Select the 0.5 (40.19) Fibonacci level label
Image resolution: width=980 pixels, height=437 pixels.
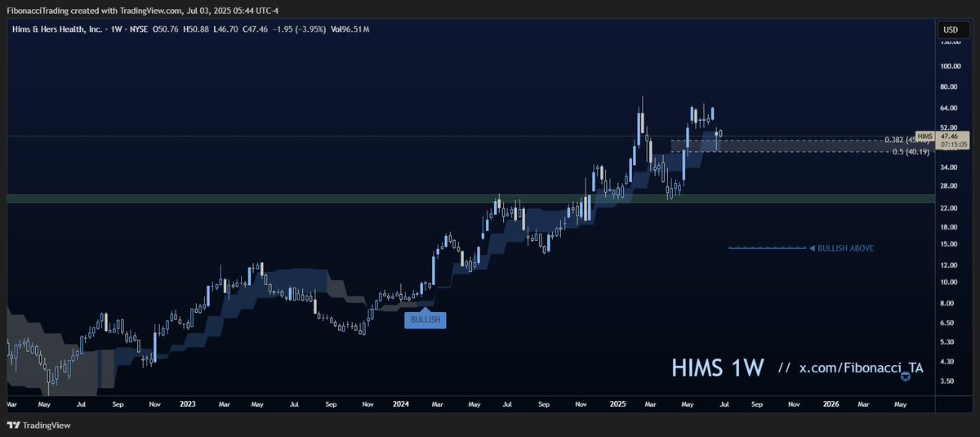click(911, 151)
